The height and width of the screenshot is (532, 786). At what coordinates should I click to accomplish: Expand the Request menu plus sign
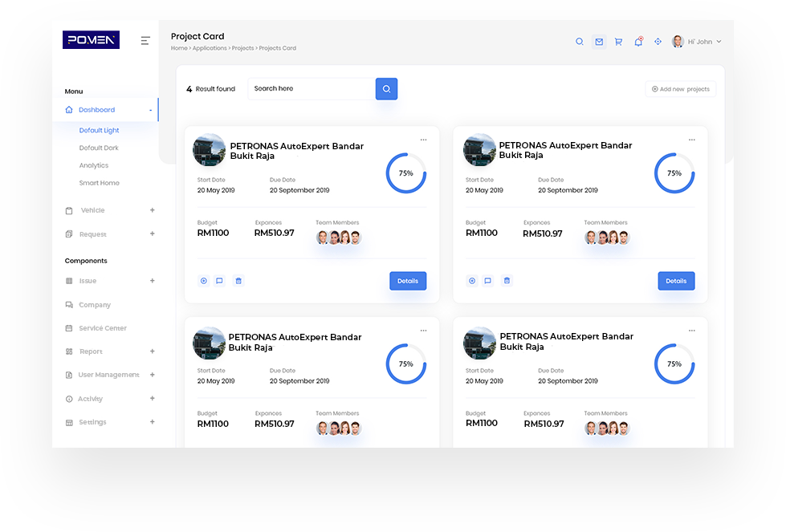(152, 234)
